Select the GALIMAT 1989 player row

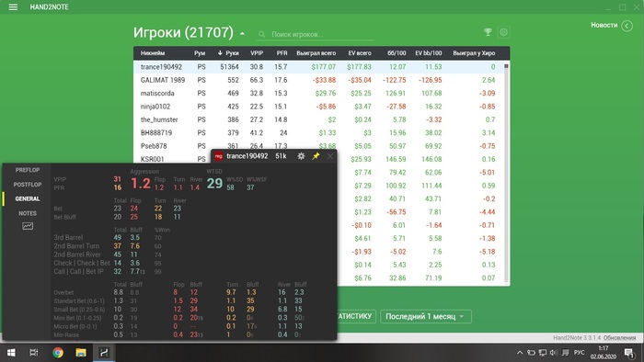tap(318, 80)
